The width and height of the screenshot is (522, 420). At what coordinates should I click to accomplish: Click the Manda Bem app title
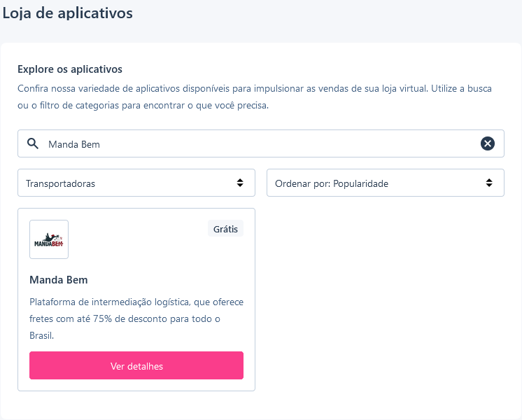click(59, 280)
